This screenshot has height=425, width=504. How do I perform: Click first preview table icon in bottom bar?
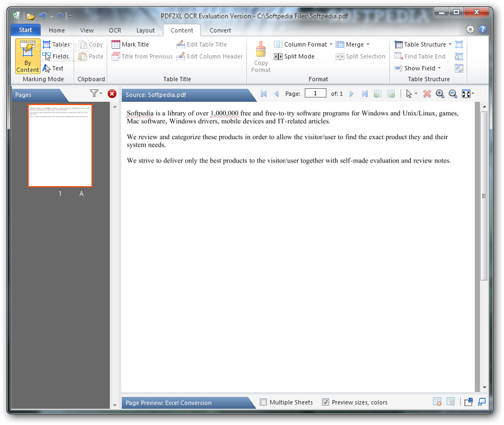[437, 402]
